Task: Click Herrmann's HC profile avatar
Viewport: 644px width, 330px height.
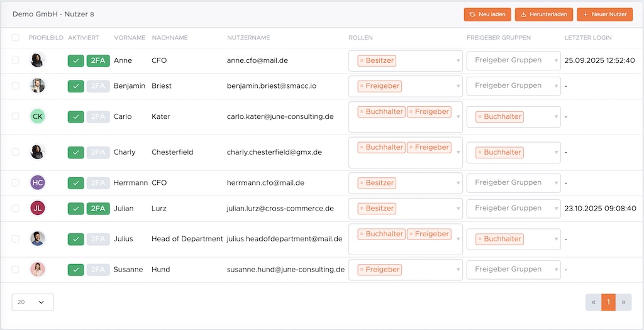Action: pos(38,183)
